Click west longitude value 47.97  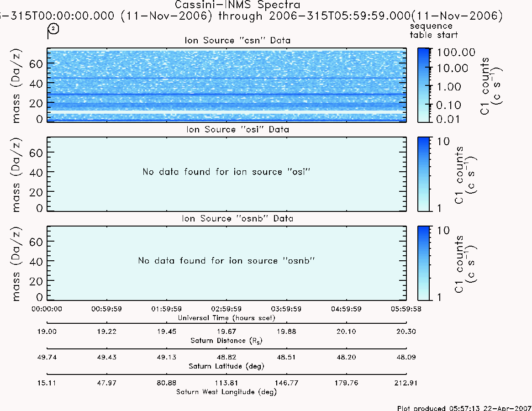106,383
